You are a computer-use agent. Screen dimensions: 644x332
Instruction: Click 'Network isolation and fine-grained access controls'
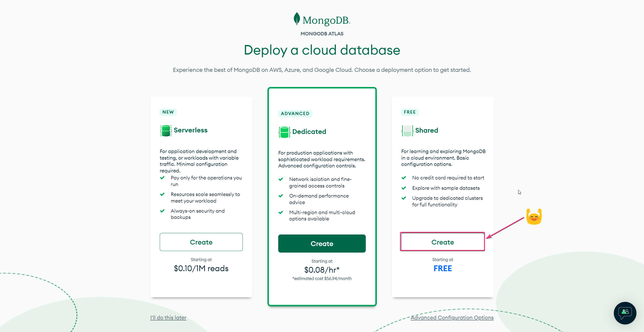click(x=320, y=182)
